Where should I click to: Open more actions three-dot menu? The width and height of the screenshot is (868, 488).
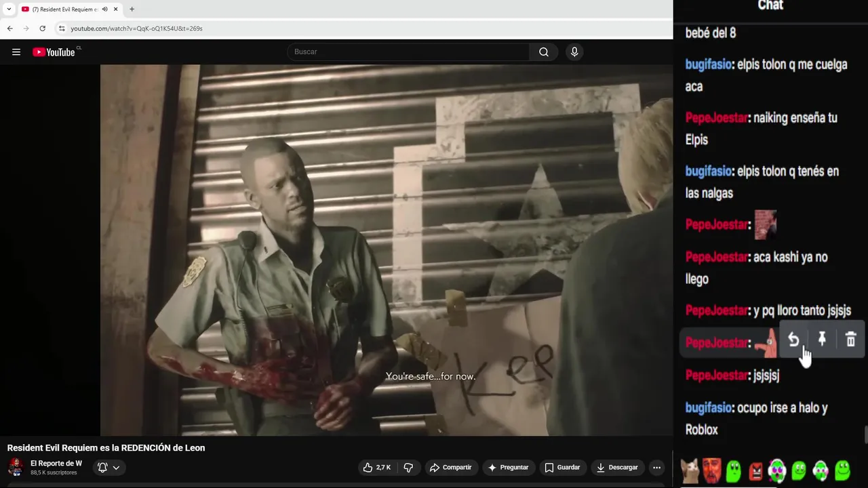[x=656, y=468]
